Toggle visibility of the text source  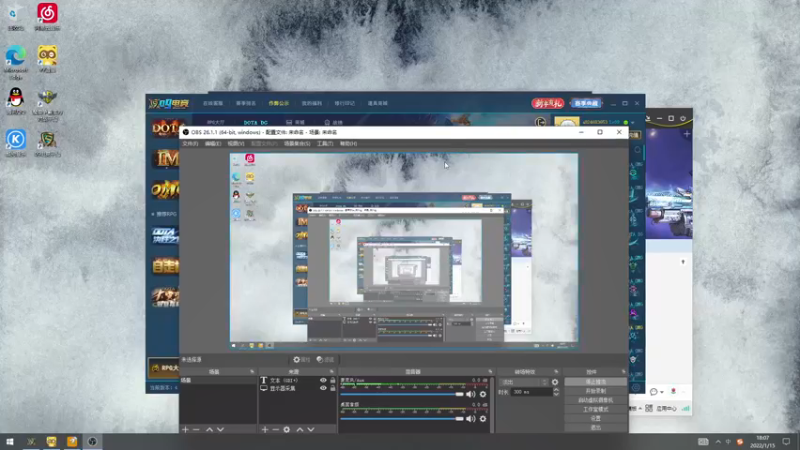323,380
